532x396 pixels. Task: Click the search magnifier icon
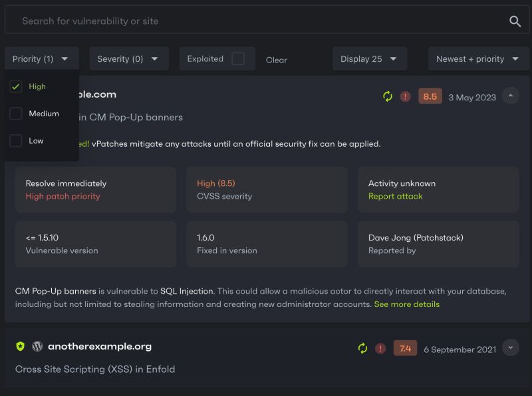pyautogui.click(x=515, y=19)
